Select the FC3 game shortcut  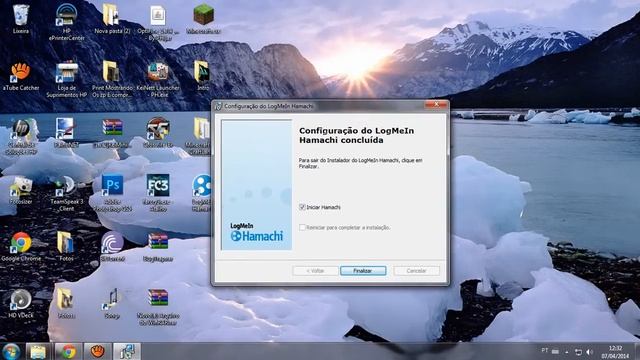(158, 193)
